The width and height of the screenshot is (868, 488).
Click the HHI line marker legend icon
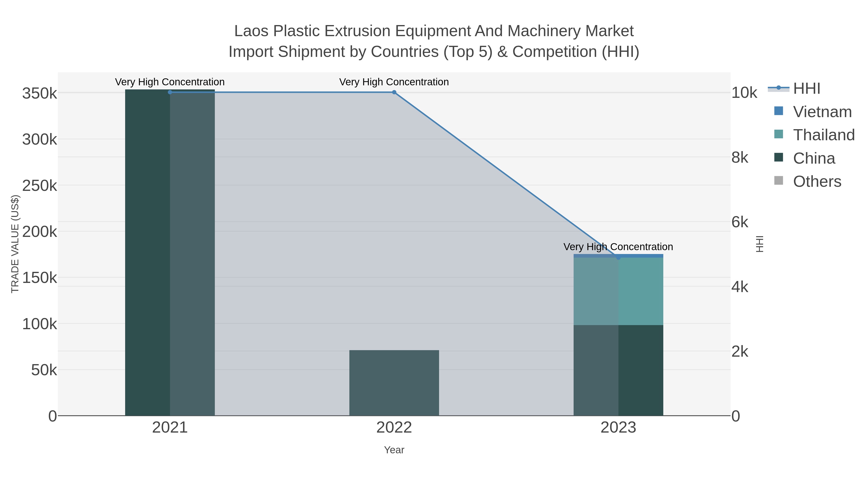click(x=779, y=88)
